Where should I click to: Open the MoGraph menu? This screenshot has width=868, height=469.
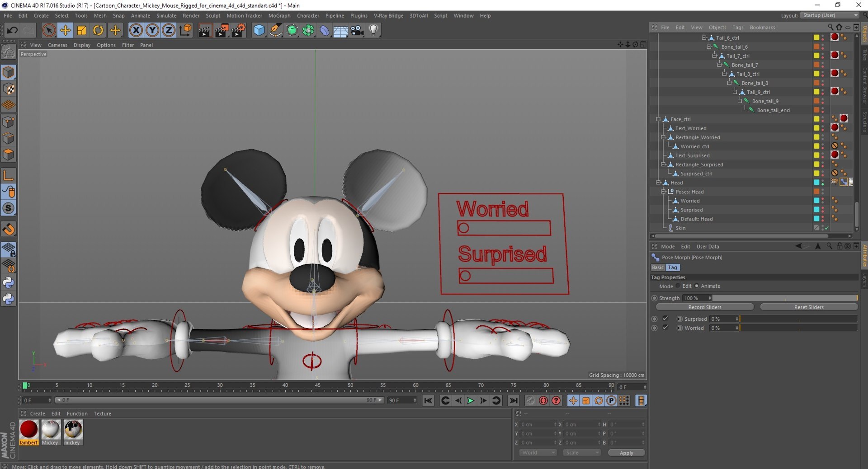(279, 15)
